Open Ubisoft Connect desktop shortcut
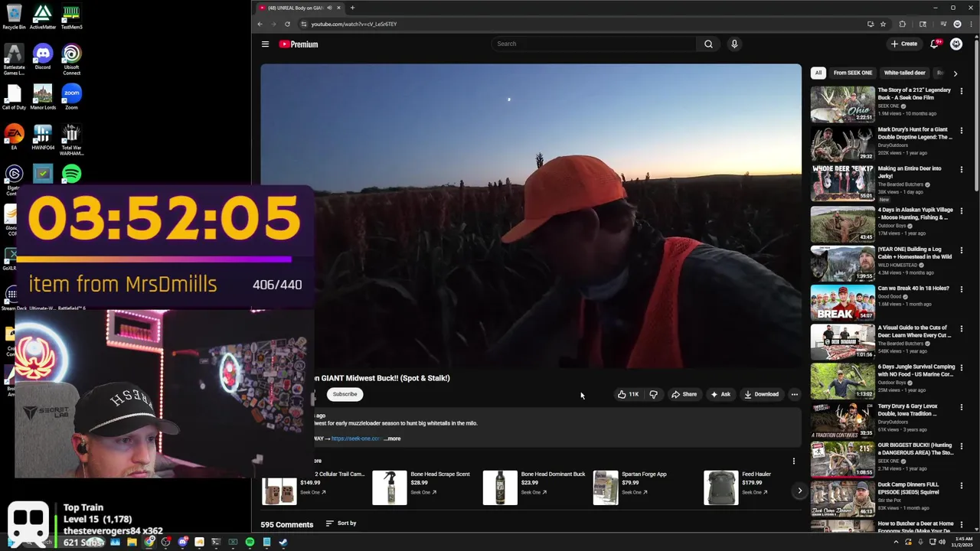This screenshot has height=551, width=980. tap(71, 60)
